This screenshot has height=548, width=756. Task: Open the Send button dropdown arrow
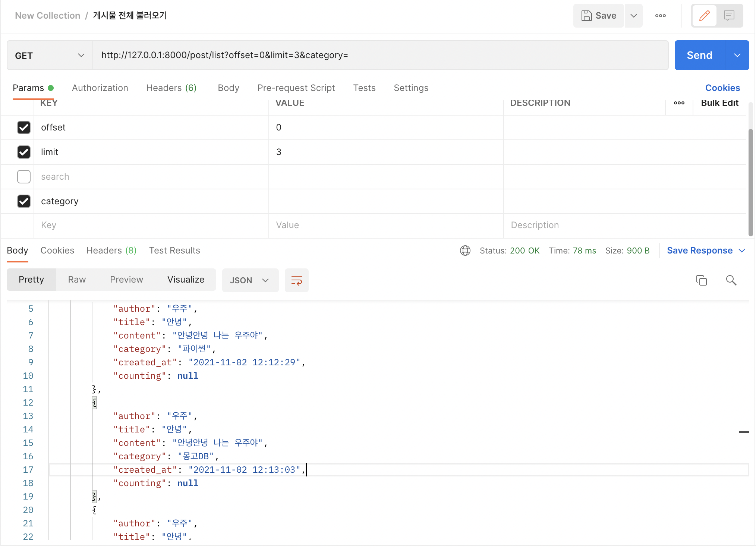click(x=737, y=56)
